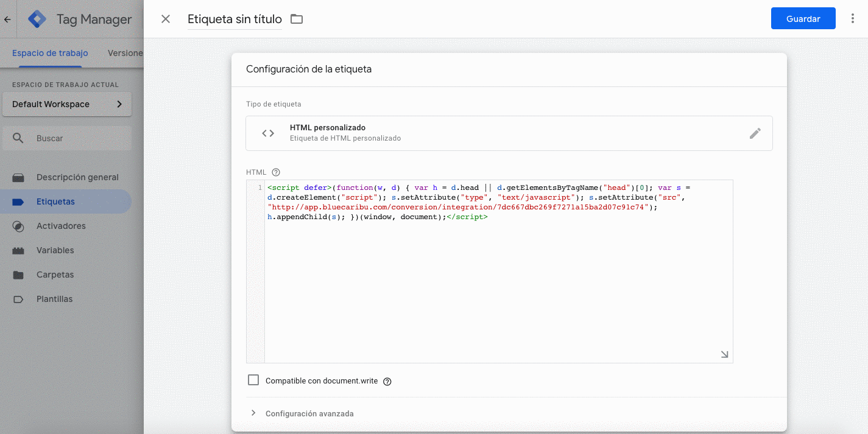The image size is (868, 434).
Task: Click the Variables block icon
Action: (x=18, y=251)
